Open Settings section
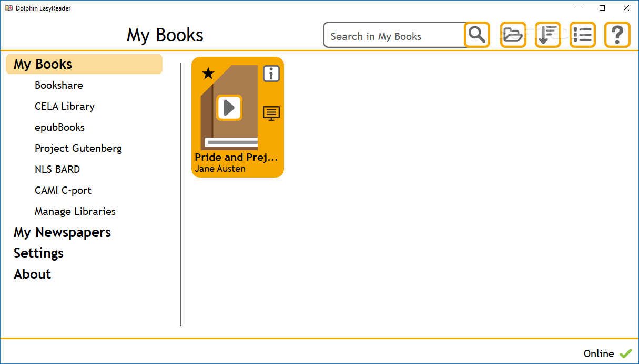The width and height of the screenshot is (639, 364). 38,253
